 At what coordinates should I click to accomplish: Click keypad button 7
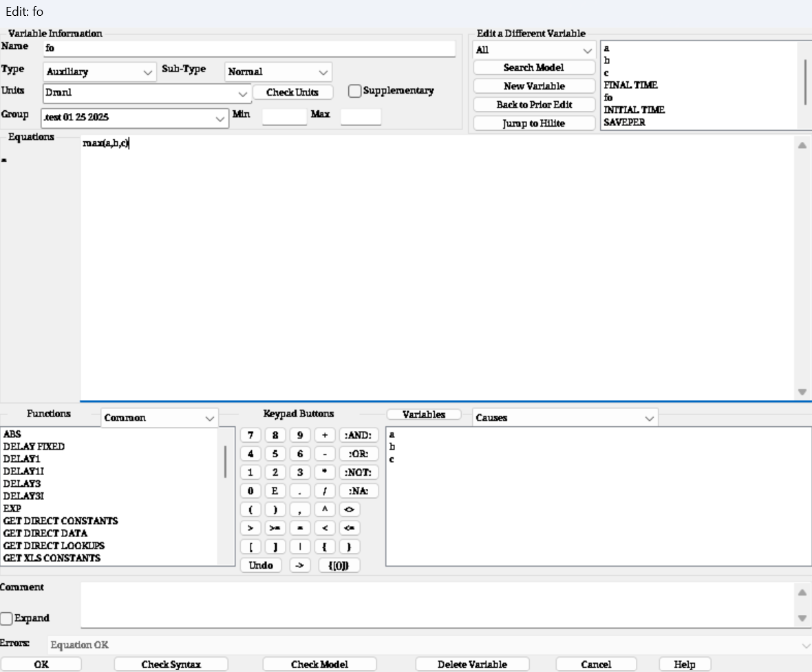[250, 435]
